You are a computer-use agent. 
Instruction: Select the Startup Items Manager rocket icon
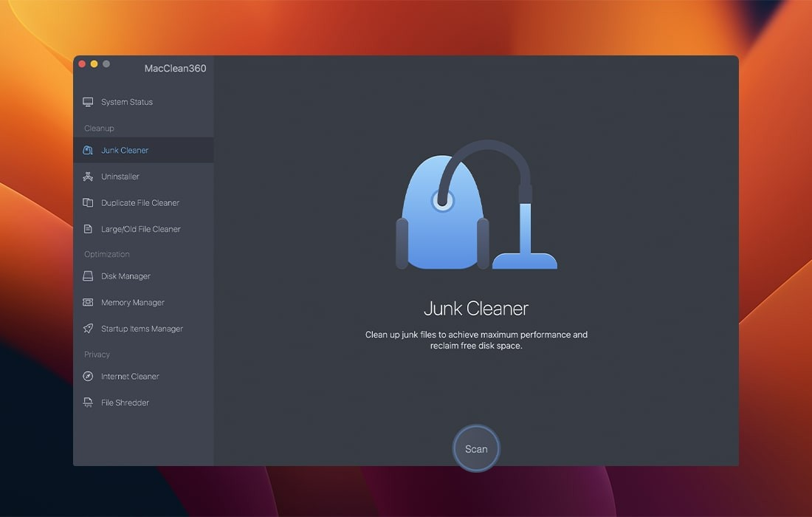88,329
